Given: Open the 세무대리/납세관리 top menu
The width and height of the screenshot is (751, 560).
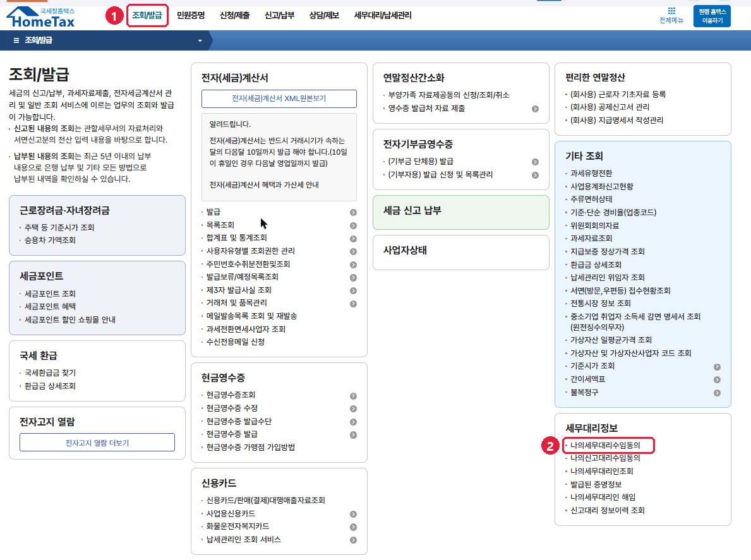Looking at the screenshot, I should (383, 15).
